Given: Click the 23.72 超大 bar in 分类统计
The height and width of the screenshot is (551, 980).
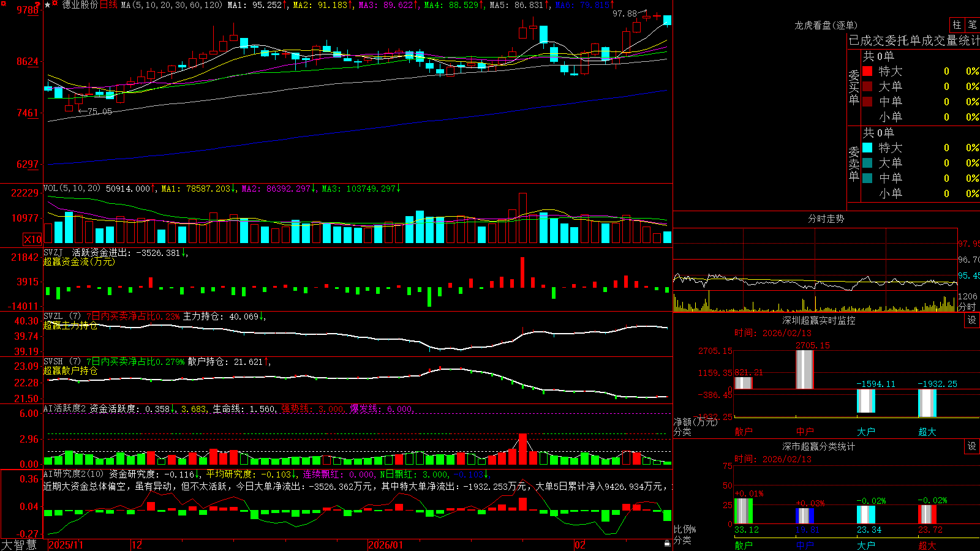Looking at the screenshot, I should point(927,514).
